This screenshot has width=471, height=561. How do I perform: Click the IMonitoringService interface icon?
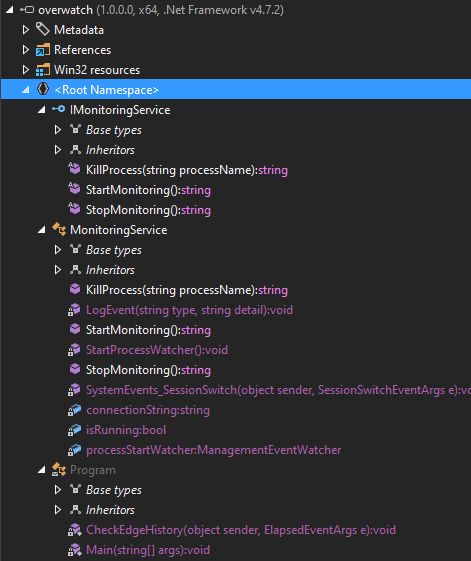click(x=59, y=109)
